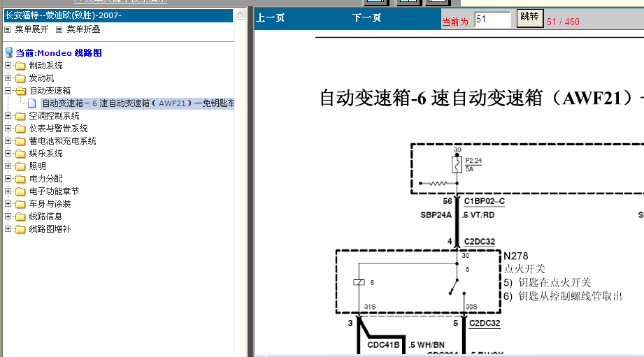Select the 照明 folder label
This screenshot has width=644, height=357.
coord(37,166)
